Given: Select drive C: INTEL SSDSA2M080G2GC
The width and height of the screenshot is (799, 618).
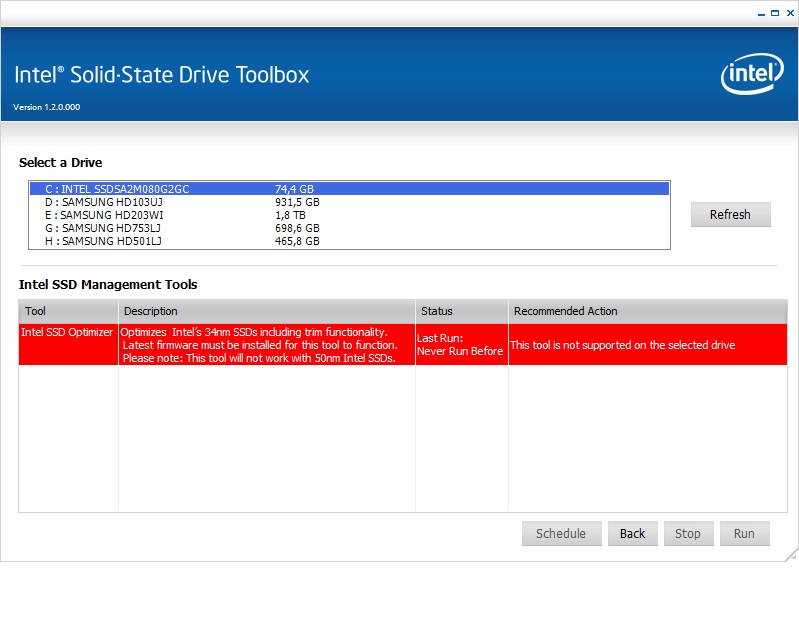Looking at the screenshot, I should 349,189.
